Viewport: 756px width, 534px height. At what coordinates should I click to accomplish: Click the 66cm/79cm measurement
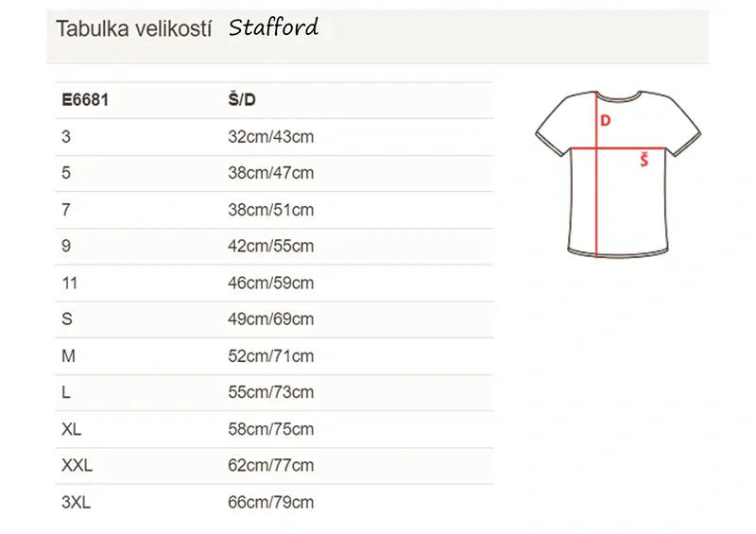tap(270, 502)
